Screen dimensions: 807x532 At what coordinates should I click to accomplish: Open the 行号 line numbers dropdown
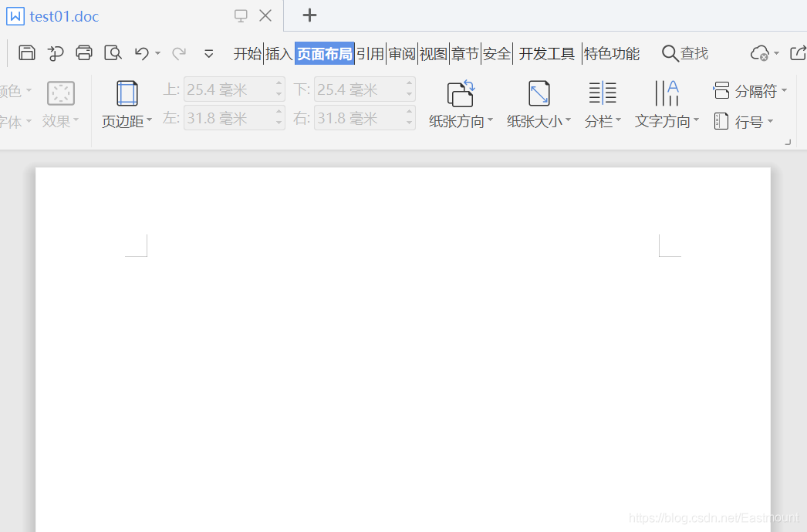(744, 121)
